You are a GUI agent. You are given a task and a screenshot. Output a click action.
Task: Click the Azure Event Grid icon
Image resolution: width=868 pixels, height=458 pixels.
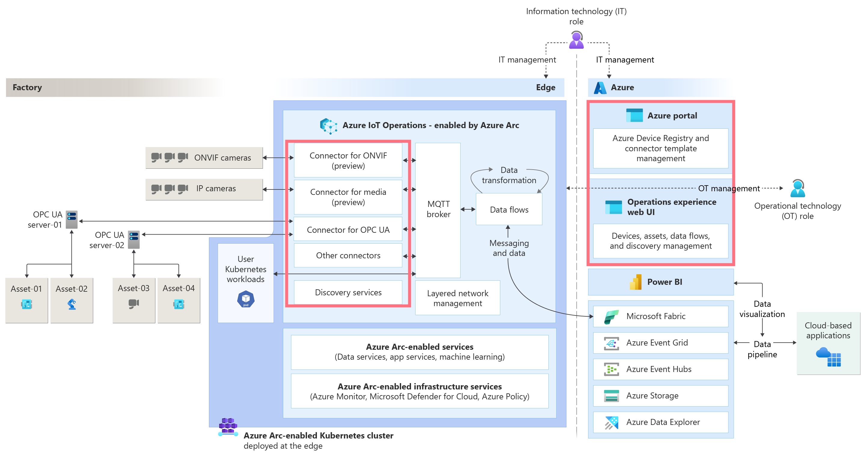611,343
